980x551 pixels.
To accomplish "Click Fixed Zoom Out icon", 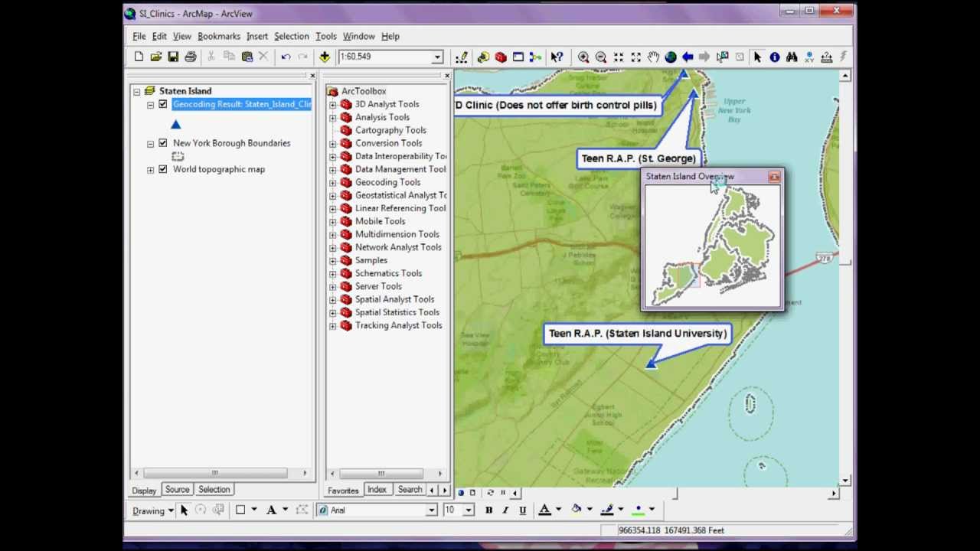I will [x=635, y=57].
